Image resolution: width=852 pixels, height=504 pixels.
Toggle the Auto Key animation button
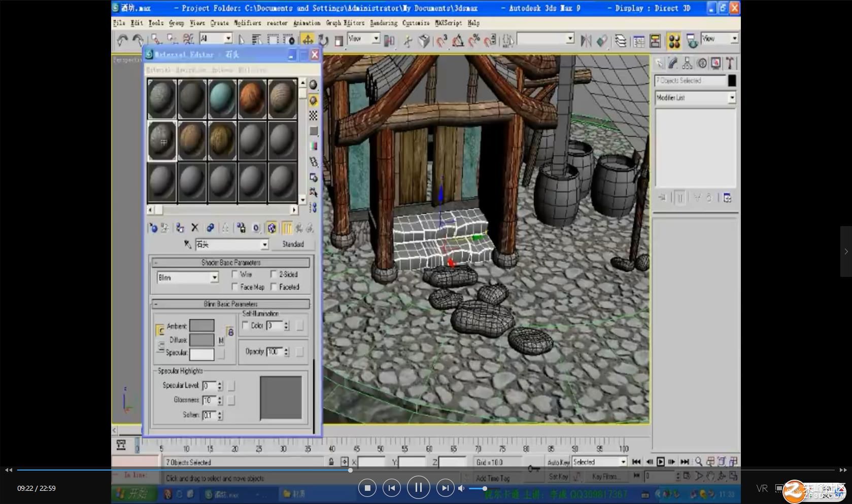pyautogui.click(x=559, y=462)
